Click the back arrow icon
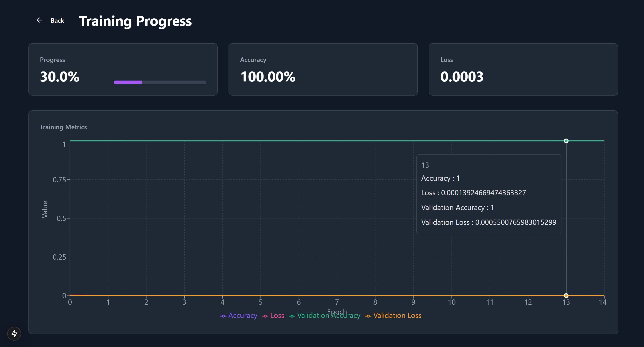644x347 pixels. click(x=39, y=20)
